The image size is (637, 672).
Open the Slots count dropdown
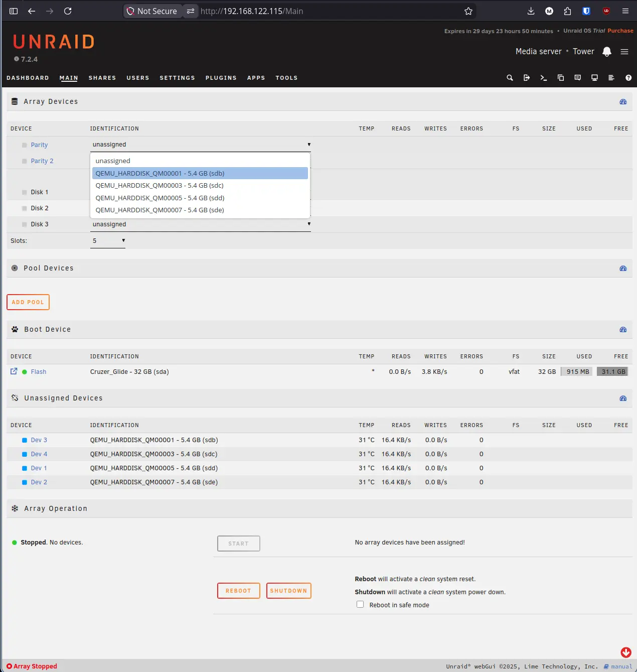click(x=108, y=241)
